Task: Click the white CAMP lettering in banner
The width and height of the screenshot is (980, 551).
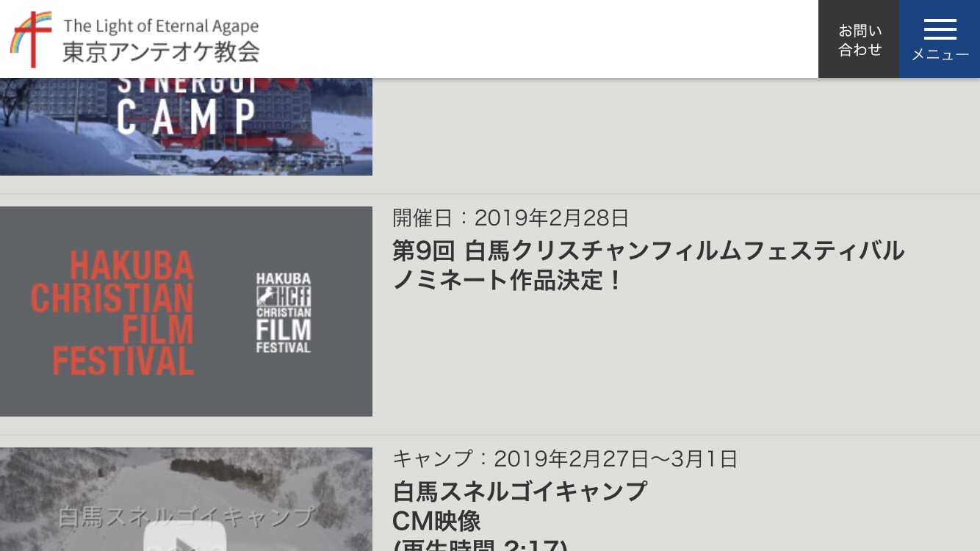Action: [186, 116]
